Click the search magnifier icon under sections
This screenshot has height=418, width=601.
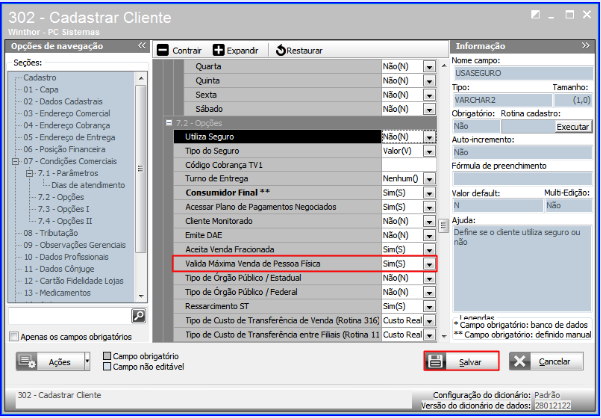[138, 315]
